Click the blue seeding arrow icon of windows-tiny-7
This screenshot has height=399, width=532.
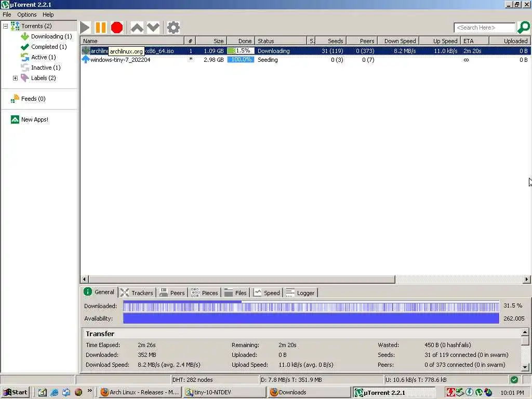tap(86, 59)
